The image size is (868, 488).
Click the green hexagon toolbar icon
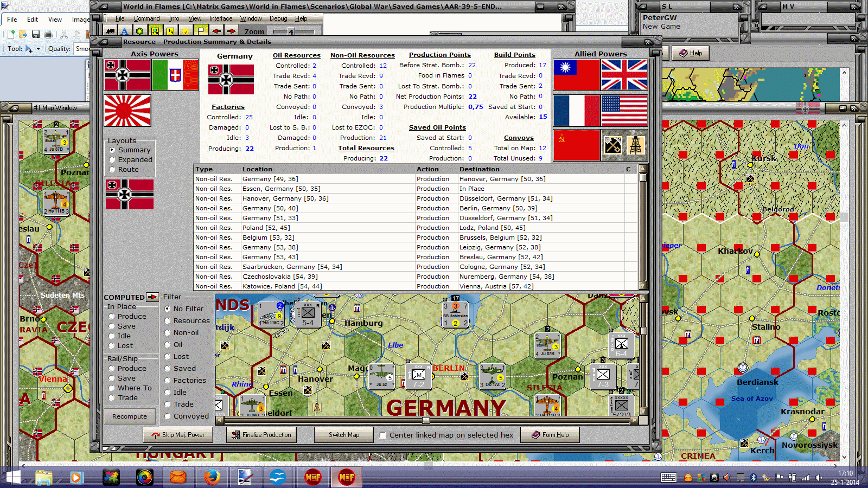[140, 31]
